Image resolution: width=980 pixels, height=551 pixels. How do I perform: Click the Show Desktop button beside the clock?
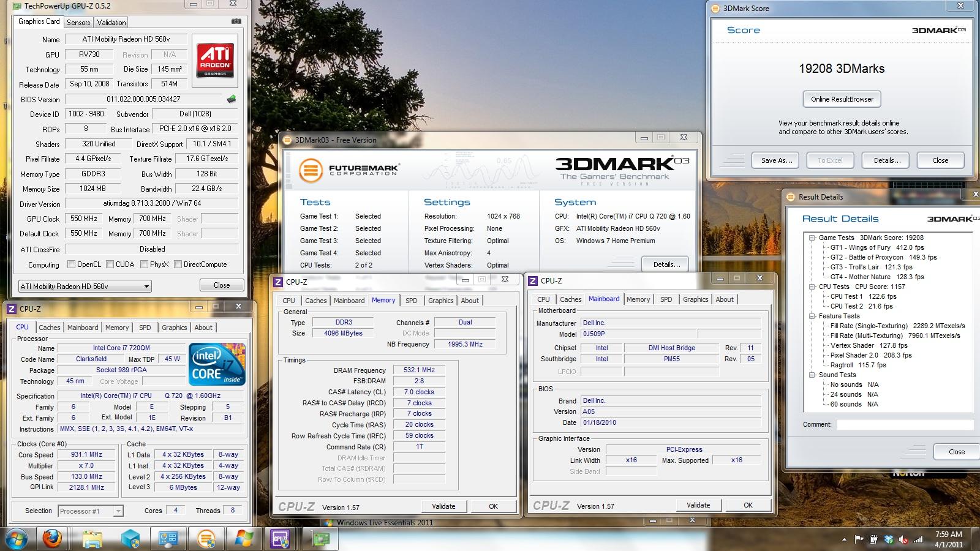(976, 539)
